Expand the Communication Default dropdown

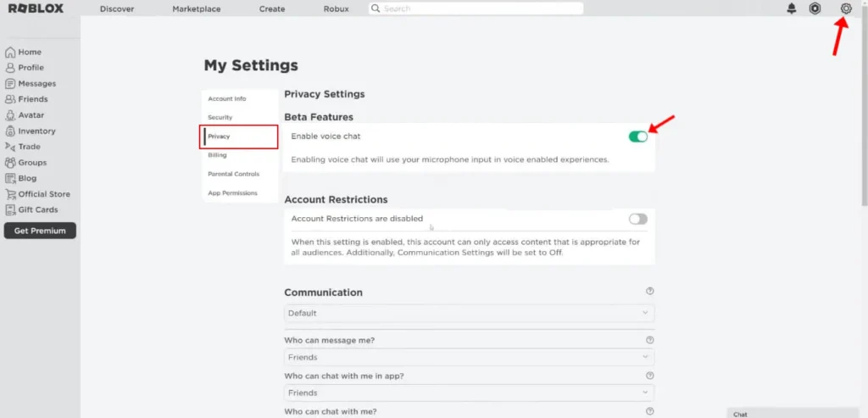click(469, 313)
